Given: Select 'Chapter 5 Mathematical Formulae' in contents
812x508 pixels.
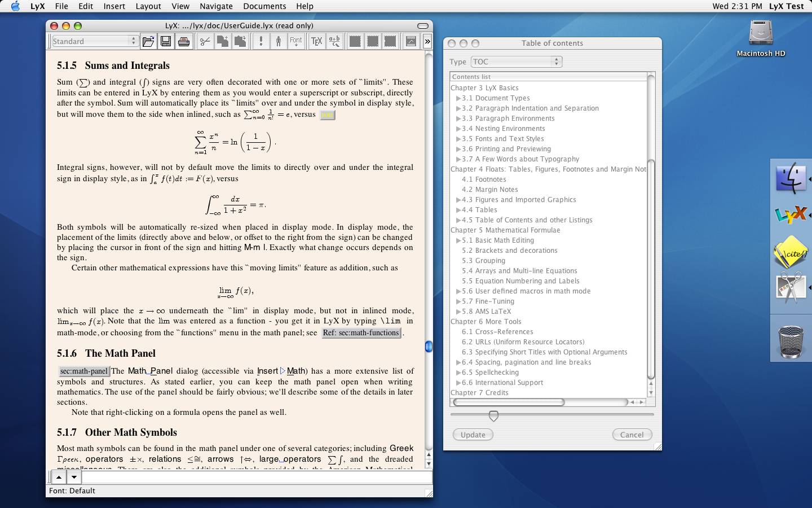Looking at the screenshot, I should click(505, 230).
